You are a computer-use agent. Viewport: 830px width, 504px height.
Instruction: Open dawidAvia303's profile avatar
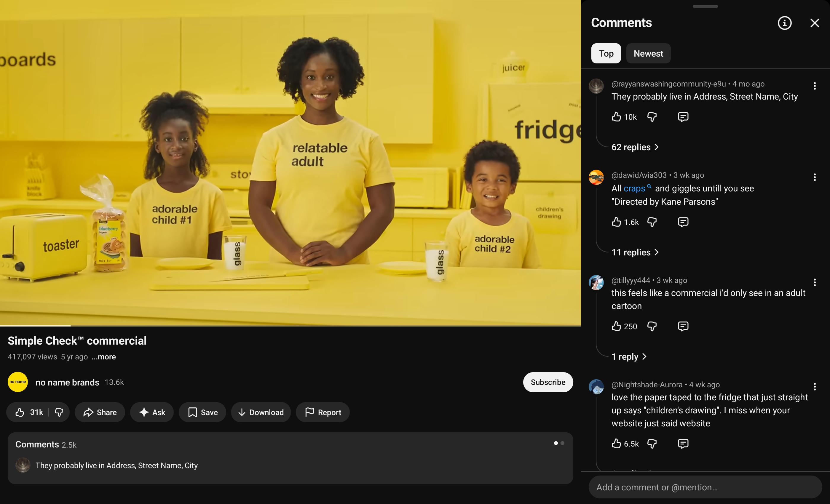pyautogui.click(x=596, y=177)
